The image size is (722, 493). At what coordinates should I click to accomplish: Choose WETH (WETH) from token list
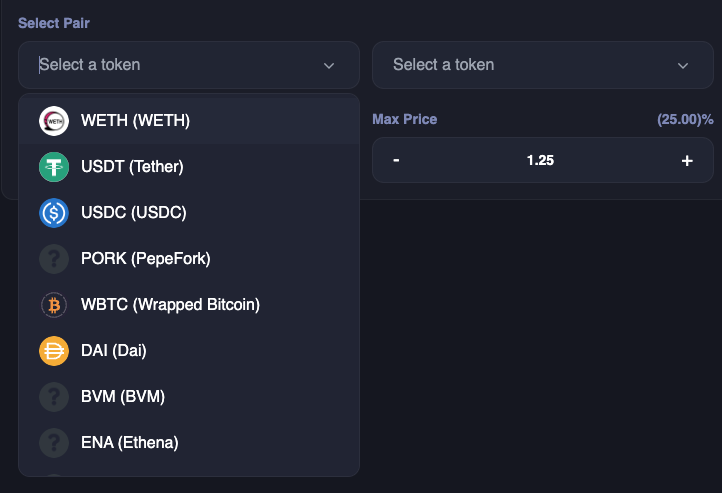(189, 121)
